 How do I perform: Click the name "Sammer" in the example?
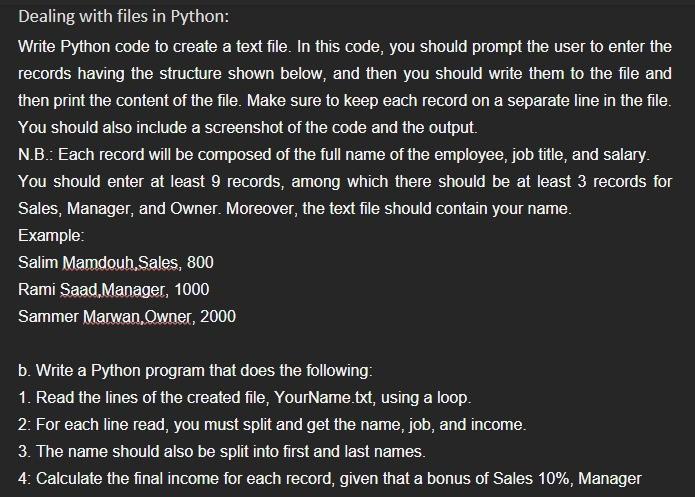click(49, 317)
